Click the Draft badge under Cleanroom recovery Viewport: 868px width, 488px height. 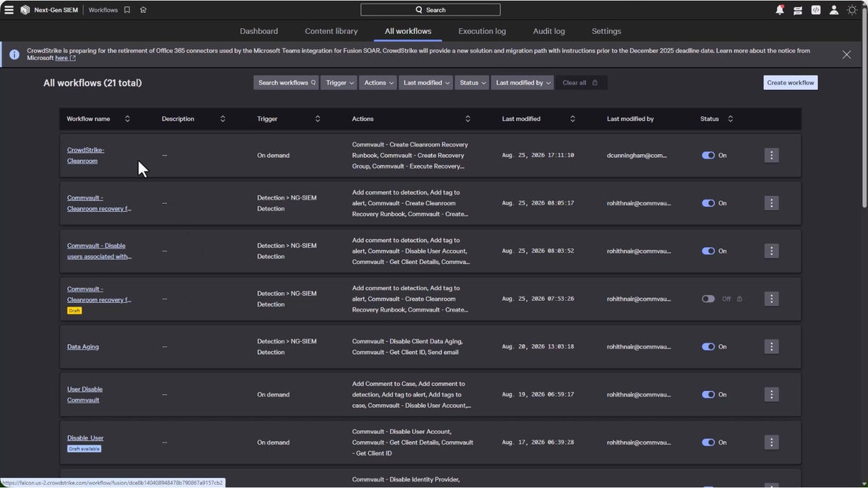pyautogui.click(x=75, y=311)
